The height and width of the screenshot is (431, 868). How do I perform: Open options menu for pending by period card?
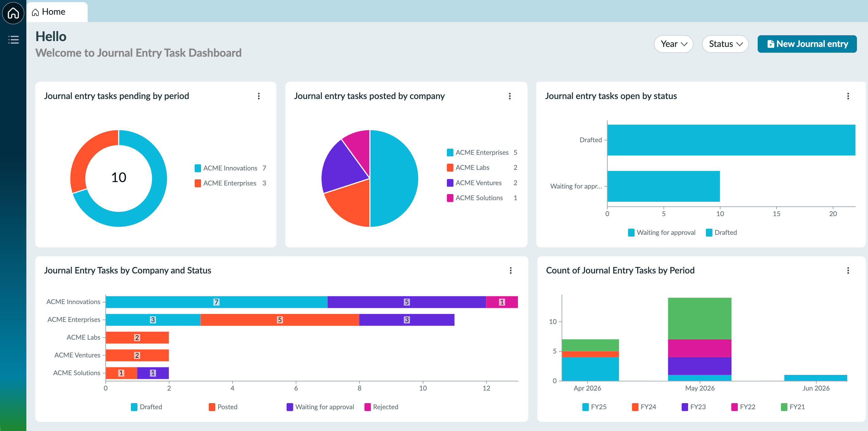pos(259,96)
